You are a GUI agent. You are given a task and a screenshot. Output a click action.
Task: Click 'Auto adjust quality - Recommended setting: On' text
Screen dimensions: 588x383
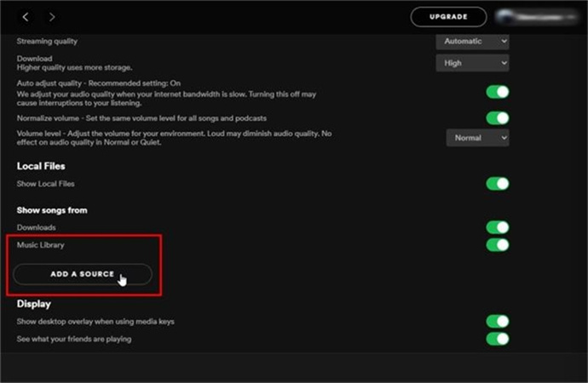(99, 83)
